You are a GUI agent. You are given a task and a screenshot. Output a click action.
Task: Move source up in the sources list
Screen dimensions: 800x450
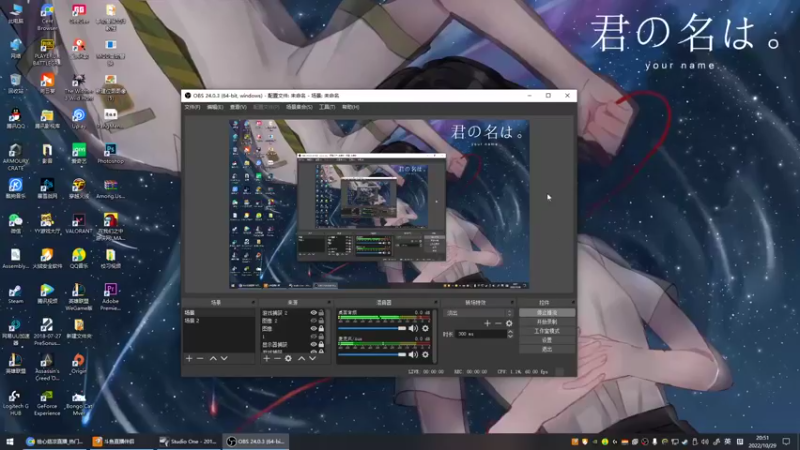pyautogui.click(x=302, y=359)
